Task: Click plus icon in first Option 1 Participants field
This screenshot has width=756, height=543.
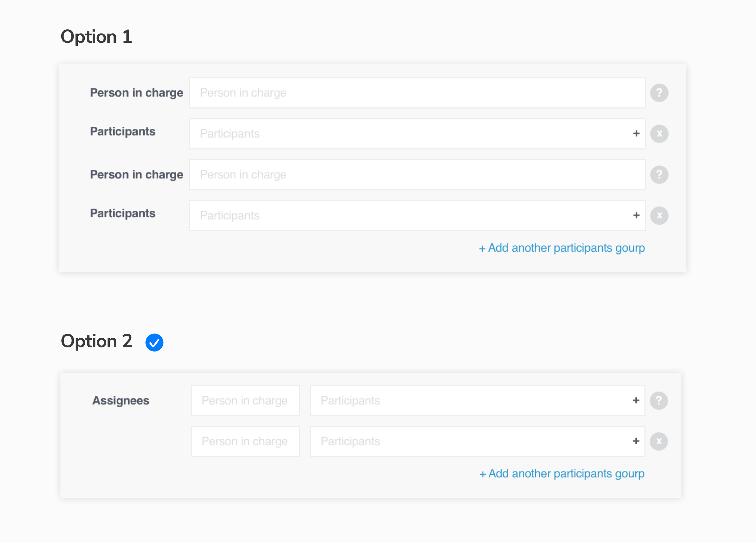Action: (636, 134)
